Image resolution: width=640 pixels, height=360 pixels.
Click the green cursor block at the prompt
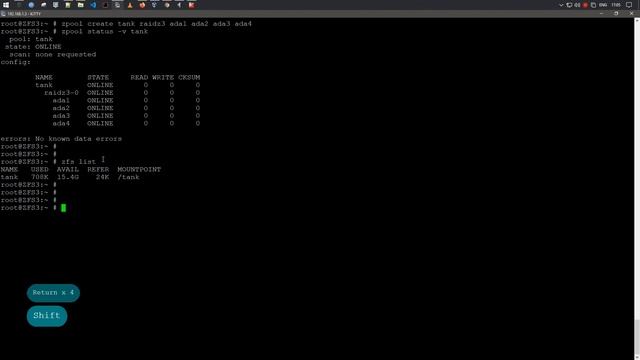tap(63, 208)
